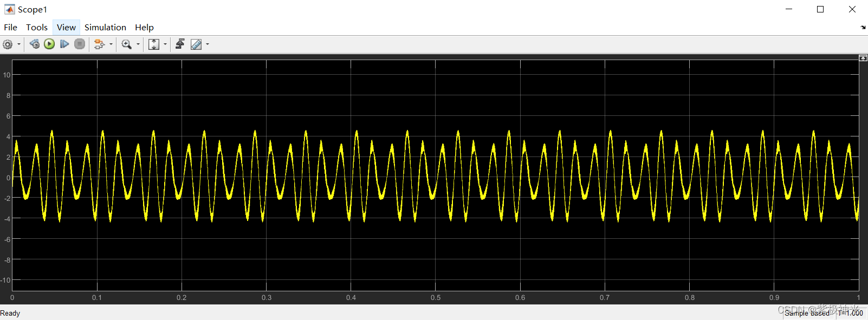Click the T=1.000 time status
This screenshot has height=320, width=868.
pos(850,313)
